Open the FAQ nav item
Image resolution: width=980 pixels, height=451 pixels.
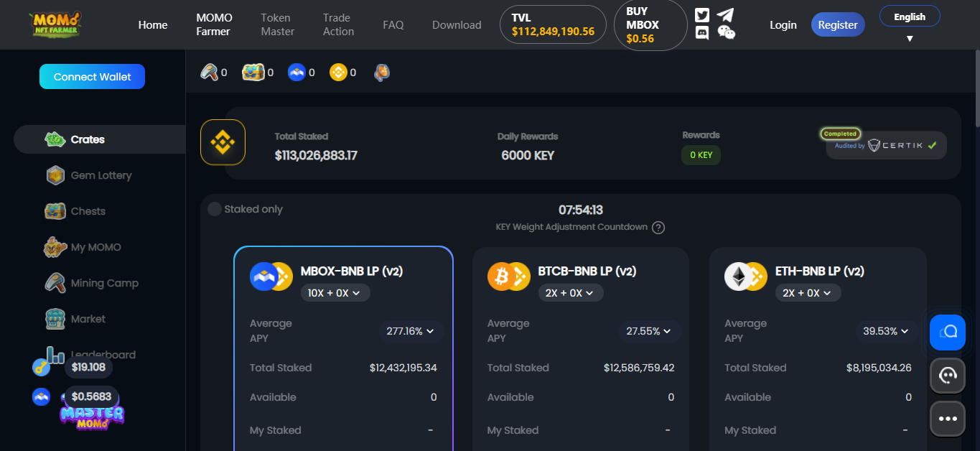click(393, 24)
